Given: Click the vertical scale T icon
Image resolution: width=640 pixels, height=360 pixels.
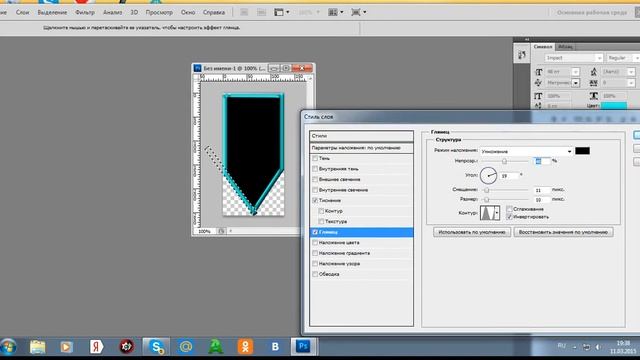Looking at the screenshot, I should [539, 96].
